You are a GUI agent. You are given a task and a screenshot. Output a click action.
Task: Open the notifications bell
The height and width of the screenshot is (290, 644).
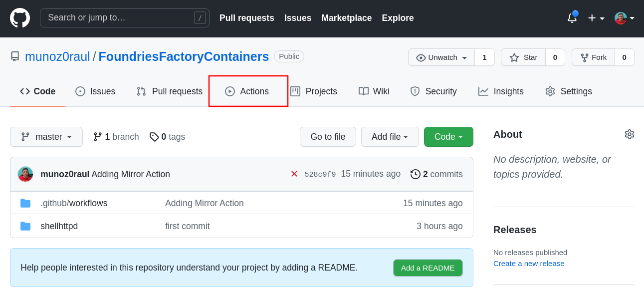[x=572, y=18]
